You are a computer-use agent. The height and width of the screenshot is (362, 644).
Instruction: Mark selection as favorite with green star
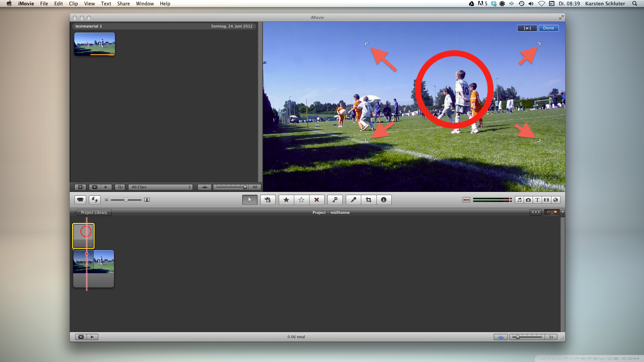click(286, 200)
